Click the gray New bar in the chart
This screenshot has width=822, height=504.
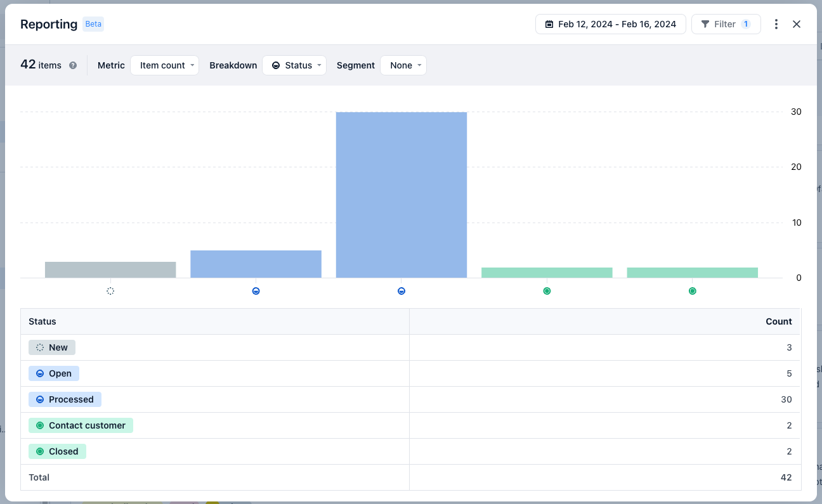pyautogui.click(x=110, y=269)
